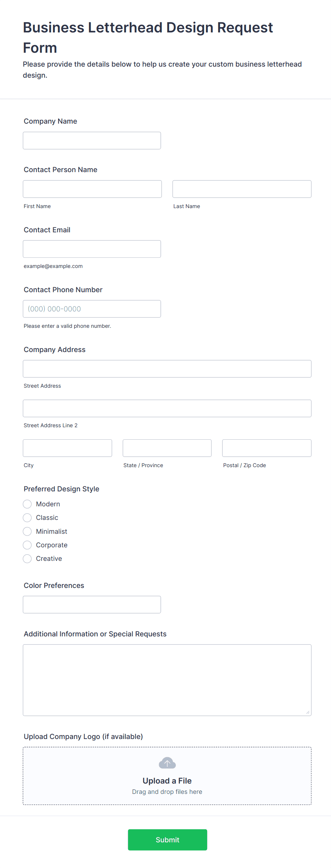
Task: Focus the Contact Email field
Action: click(x=92, y=249)
